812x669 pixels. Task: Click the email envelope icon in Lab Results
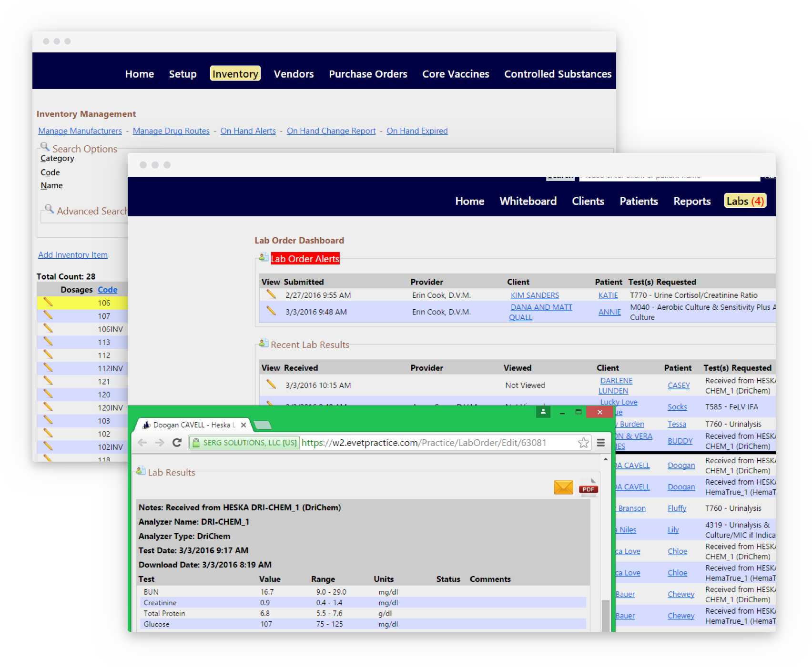(563, 487)
